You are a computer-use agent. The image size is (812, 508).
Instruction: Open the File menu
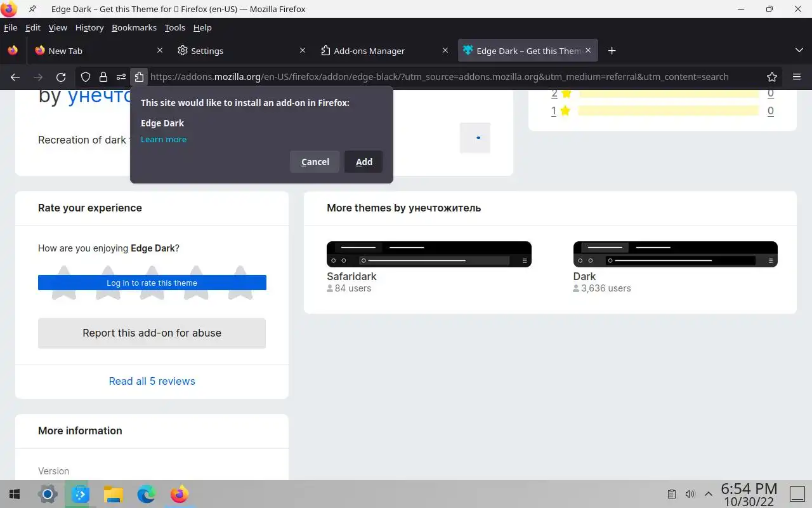point(11,27)
